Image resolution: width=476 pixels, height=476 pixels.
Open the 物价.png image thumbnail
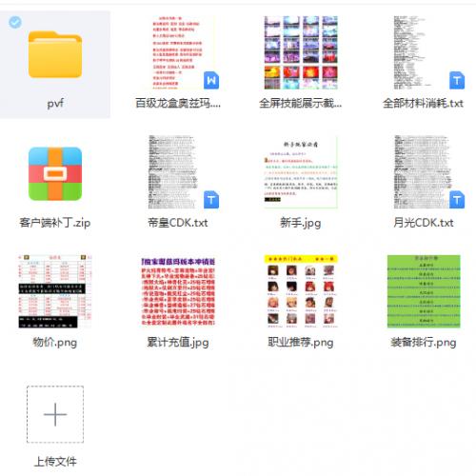point(55,291)
